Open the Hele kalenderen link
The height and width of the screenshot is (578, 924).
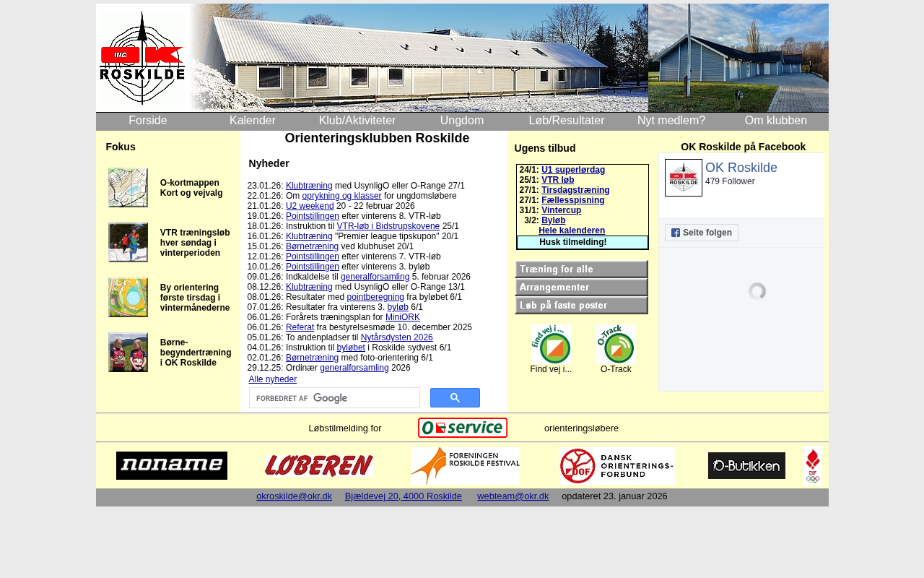(x=572, y=230)
